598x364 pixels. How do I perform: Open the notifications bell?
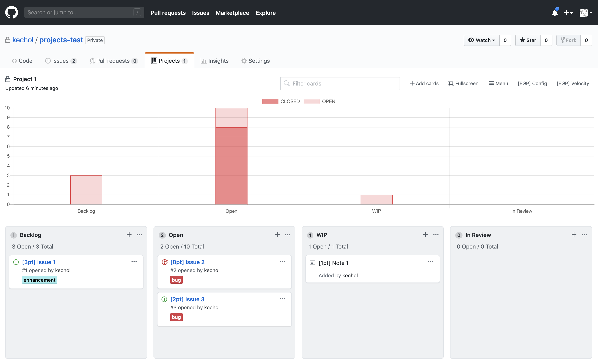(x=555, y=13)
